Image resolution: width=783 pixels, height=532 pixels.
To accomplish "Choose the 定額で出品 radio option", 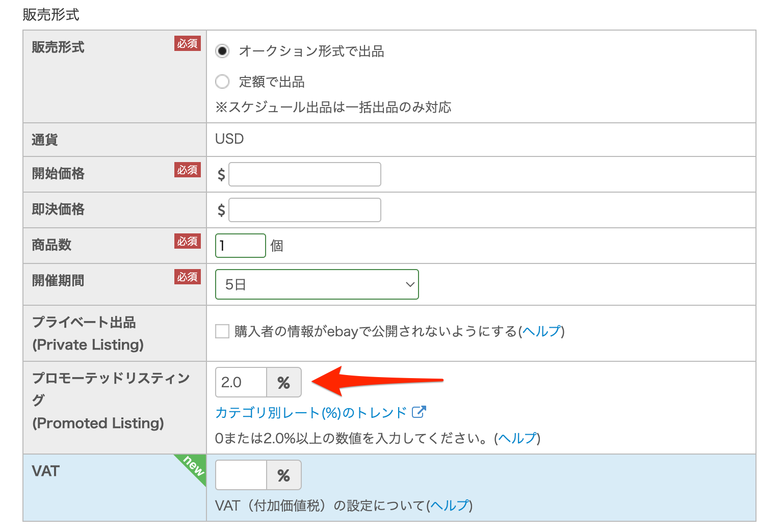I will point(222,82).
